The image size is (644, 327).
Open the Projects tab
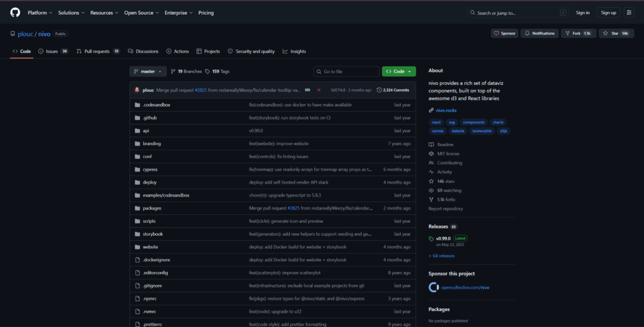208,51
